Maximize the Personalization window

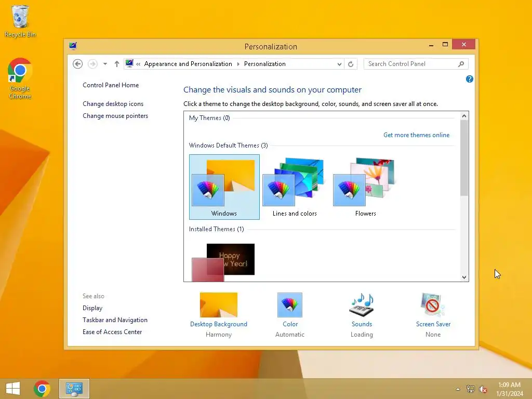point(445,45)
